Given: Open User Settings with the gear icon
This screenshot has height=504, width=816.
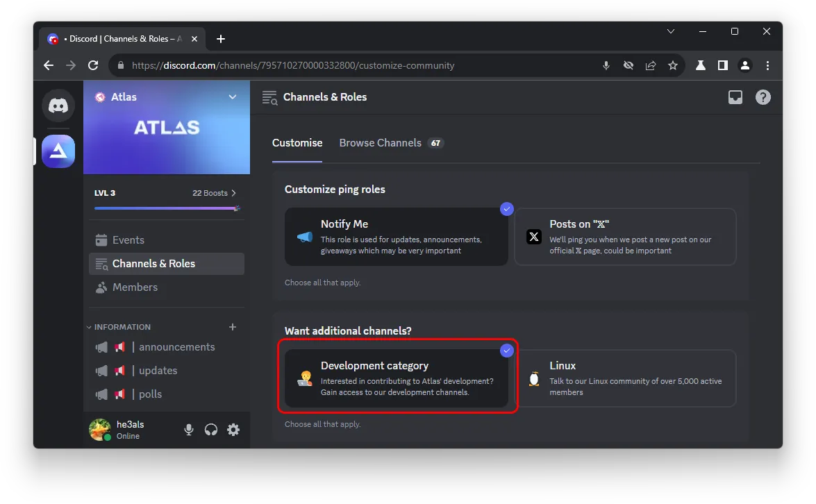Looking at the screenshot, I should tap(233, 430).
